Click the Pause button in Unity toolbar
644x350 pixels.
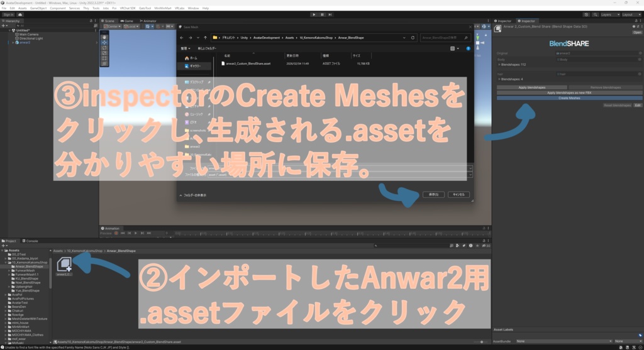pyautogui.click(x=322, y=14)
